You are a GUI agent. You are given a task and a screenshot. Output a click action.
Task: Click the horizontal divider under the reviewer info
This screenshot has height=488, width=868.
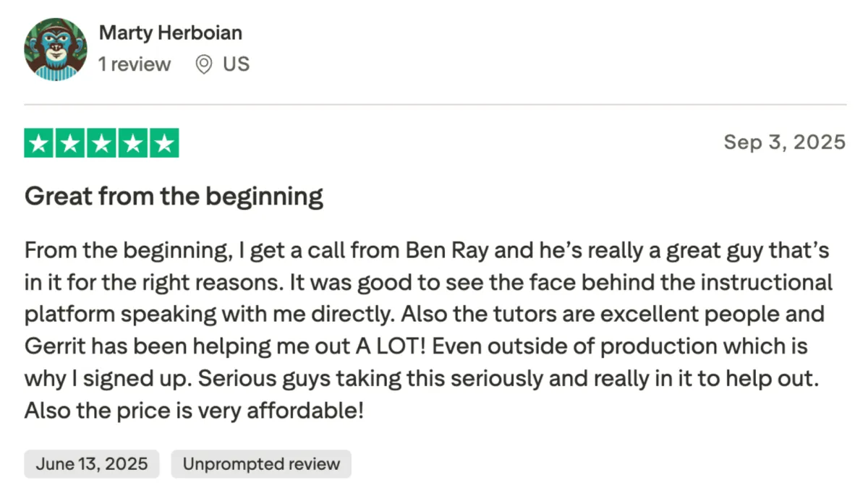[435, 105]
